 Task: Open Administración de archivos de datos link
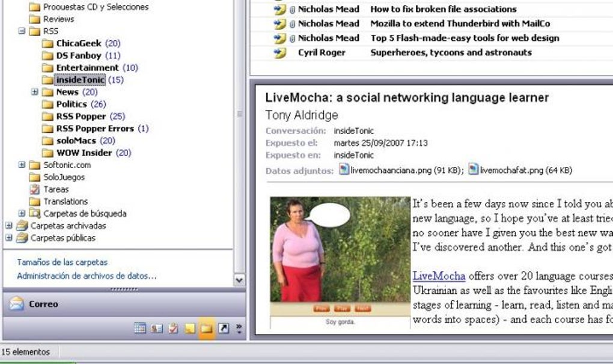(x=87, y=276)
